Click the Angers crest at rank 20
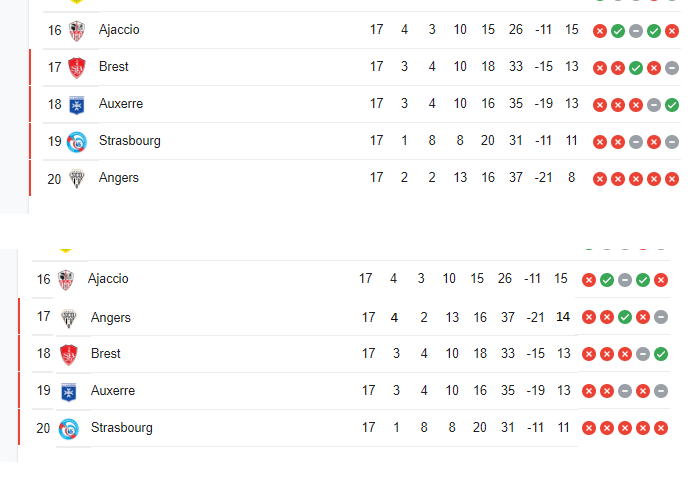The width and height of the screenshot is (698, 485). (77, 178)
